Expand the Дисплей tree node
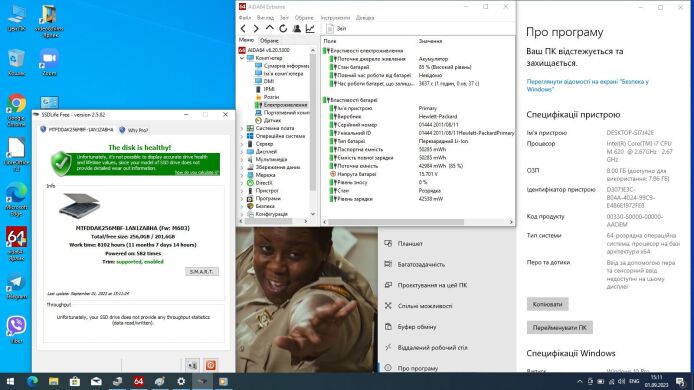 (242, 152)
